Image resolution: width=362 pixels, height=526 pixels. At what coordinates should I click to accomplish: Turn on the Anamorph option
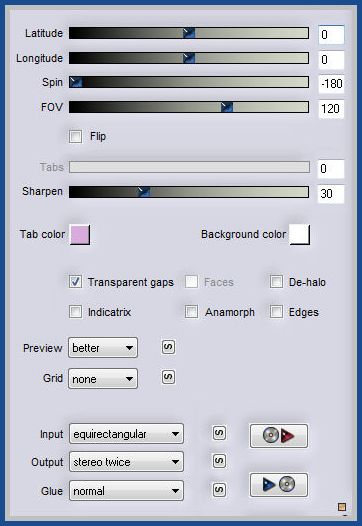191,312
